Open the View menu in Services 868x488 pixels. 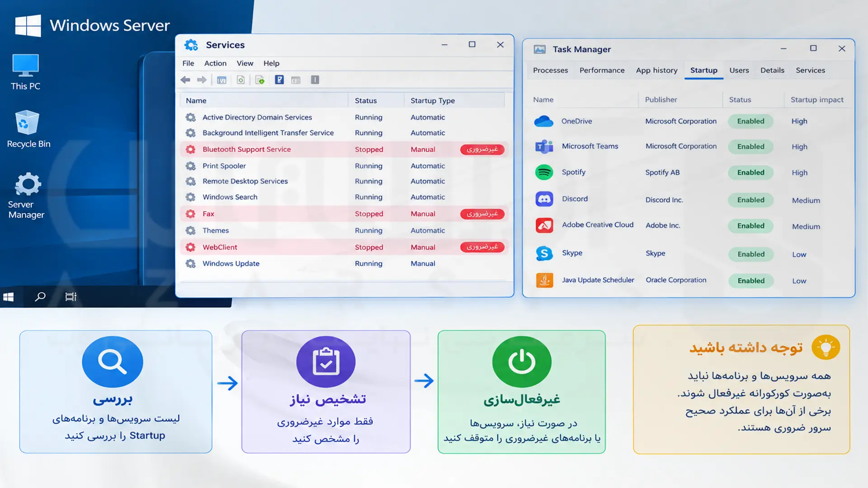coord(245,63)
